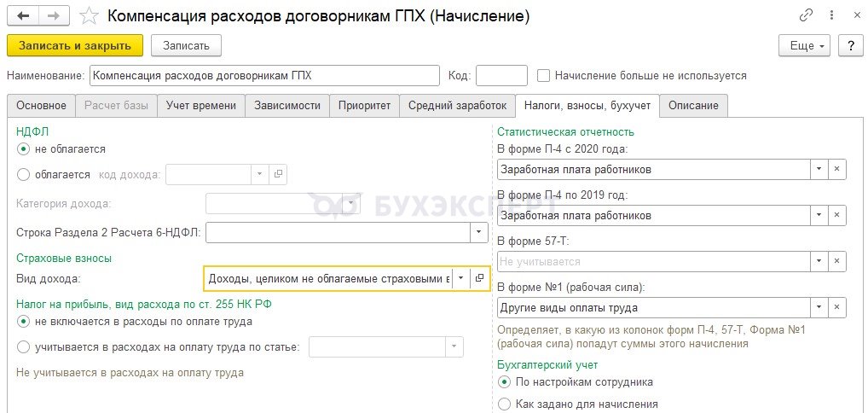The width and height of the screenshot is (868, 413).
Task: Open the Вид дохода selection form icon
Action: [x=479, y=279]
